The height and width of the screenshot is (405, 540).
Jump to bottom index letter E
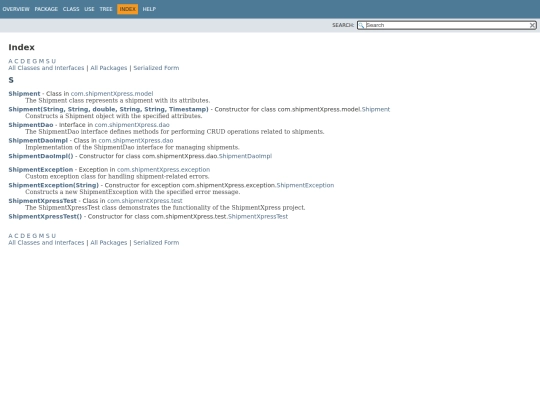29,236
